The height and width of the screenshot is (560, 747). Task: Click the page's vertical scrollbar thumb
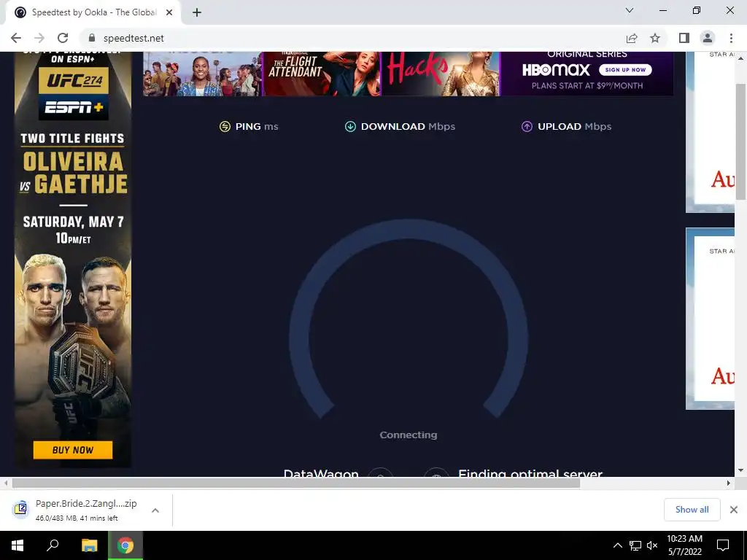click(740, 141)
